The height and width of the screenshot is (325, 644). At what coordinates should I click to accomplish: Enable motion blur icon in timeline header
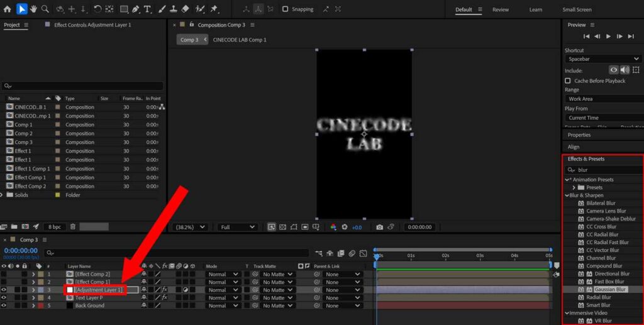pyautogui.click(x=352, y=253)
